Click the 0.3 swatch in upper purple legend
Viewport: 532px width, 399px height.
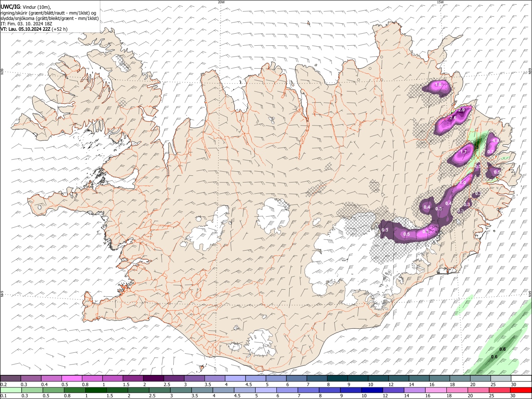[x=31, y=378]
